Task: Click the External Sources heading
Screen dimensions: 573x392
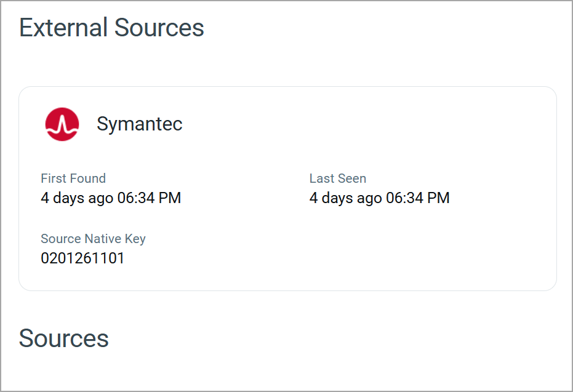Action: tap(111, 28)
